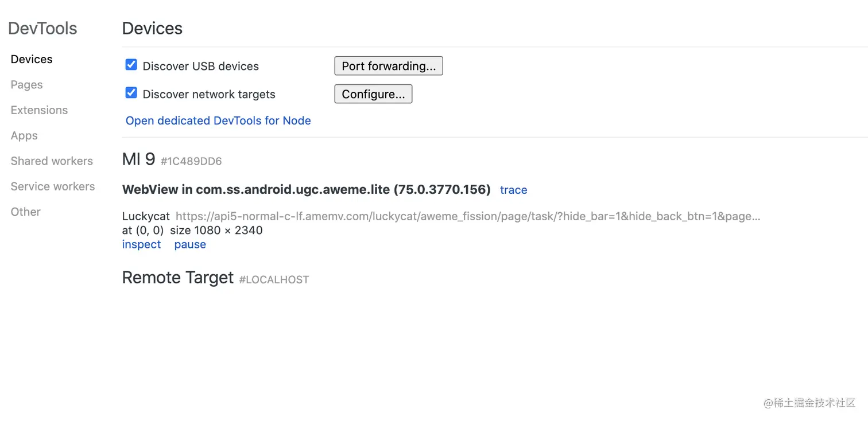
Task: Open the Port forwarding dialog
Action: pyautogui.click(x=388, y=65)
